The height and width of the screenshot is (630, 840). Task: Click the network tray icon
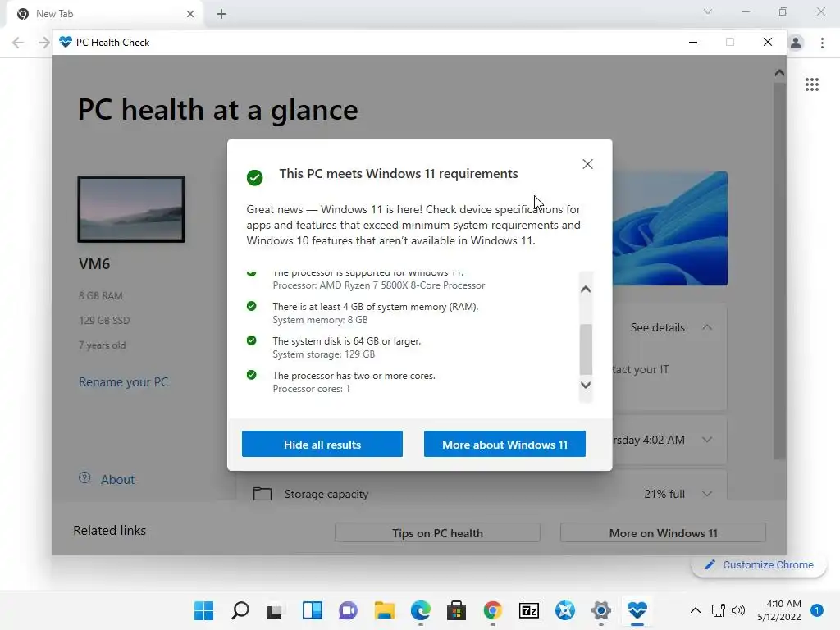pos(718,610)
